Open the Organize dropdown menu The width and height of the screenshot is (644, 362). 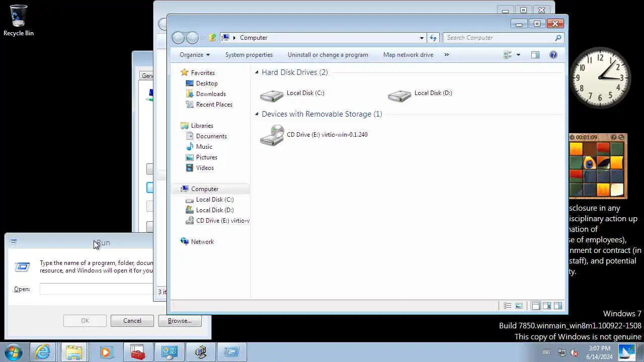click(x=194, y=55)
